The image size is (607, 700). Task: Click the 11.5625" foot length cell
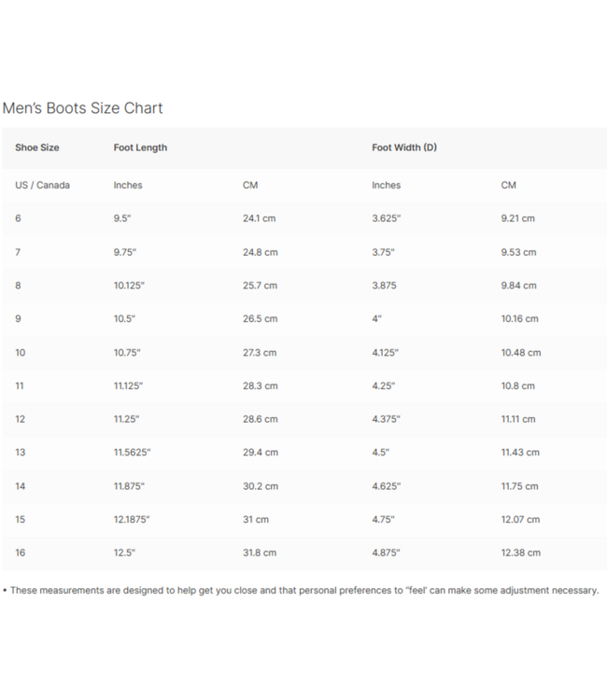[x=132, y=453]
